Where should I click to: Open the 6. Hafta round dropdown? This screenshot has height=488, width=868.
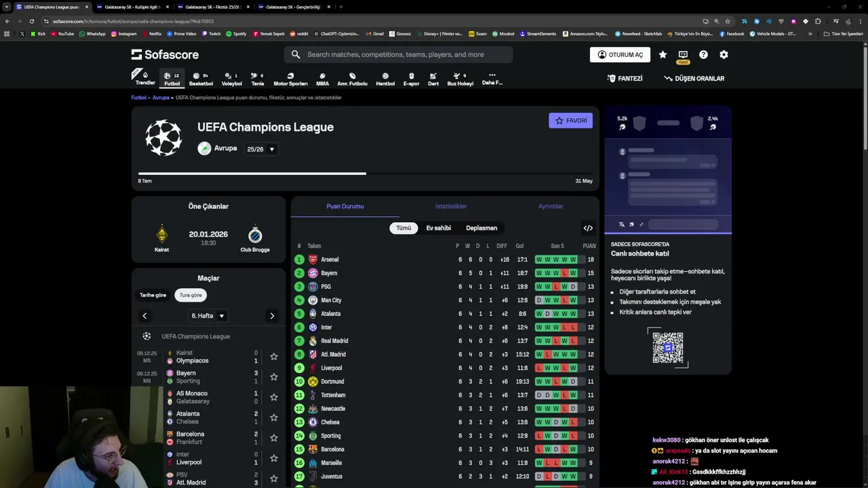[x=208, y=316]
